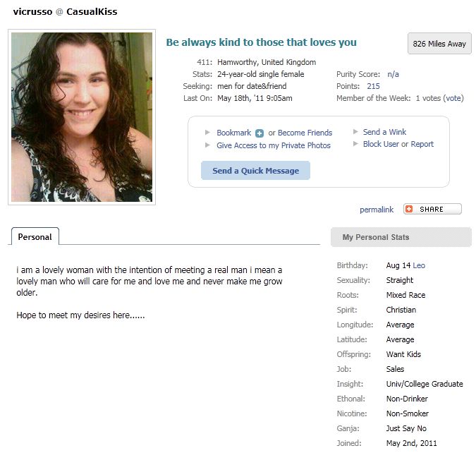Vote for Member of the Week
476x453 pixels.
(x=453, y=98)
